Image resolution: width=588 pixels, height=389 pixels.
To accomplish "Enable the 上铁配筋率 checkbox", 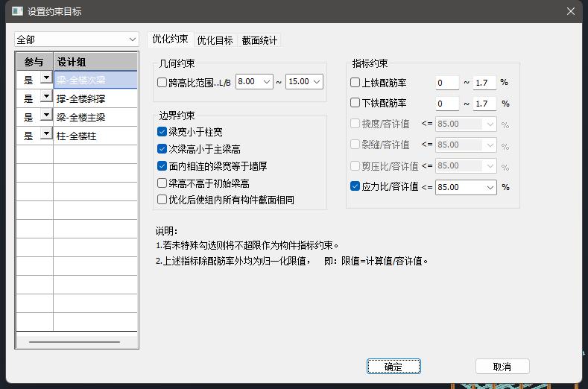I will pyautogui.click(x=355, y=83).
